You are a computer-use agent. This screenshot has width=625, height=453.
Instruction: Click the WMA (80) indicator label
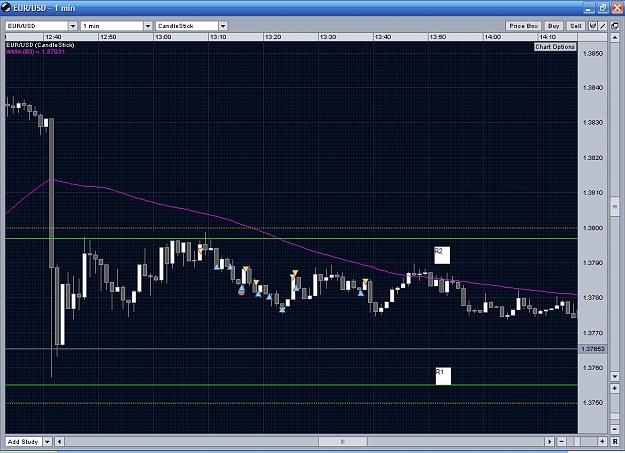coord(35,52)
